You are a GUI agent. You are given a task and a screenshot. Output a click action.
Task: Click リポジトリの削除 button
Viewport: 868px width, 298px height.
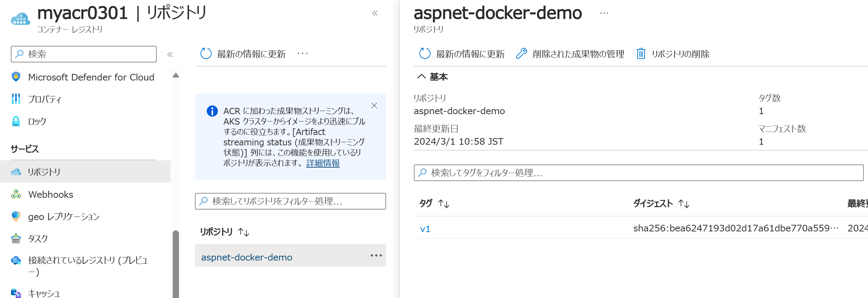coord(673,54)
